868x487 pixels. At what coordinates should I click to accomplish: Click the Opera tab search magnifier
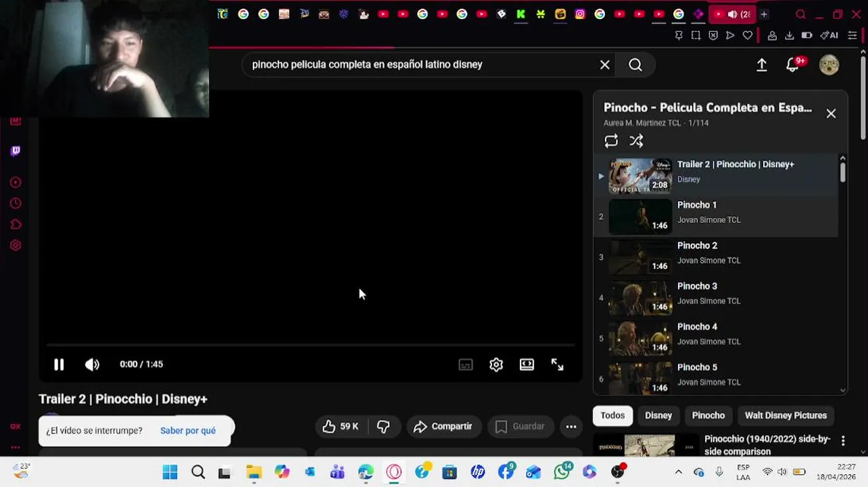800,14
